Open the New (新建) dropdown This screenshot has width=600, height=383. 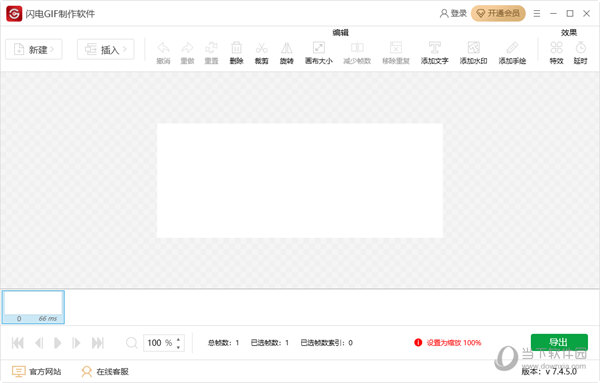(34, 49)
